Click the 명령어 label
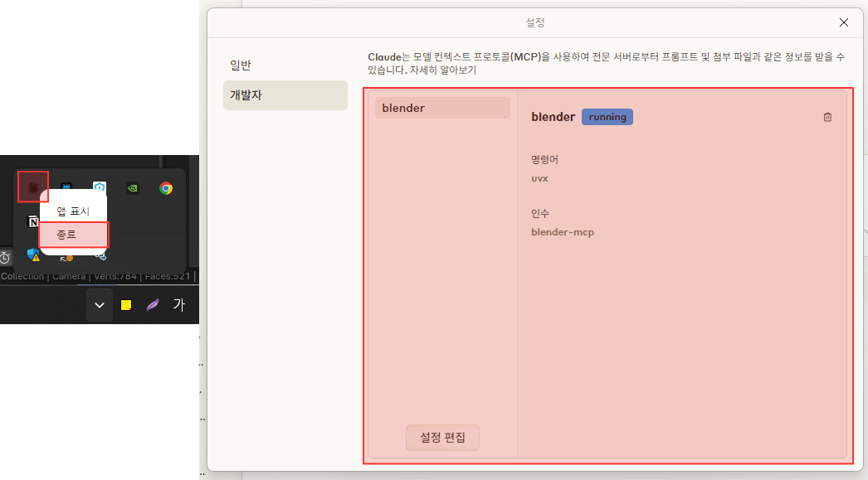This screenshot has width=868, height=480. pos(544,159)
